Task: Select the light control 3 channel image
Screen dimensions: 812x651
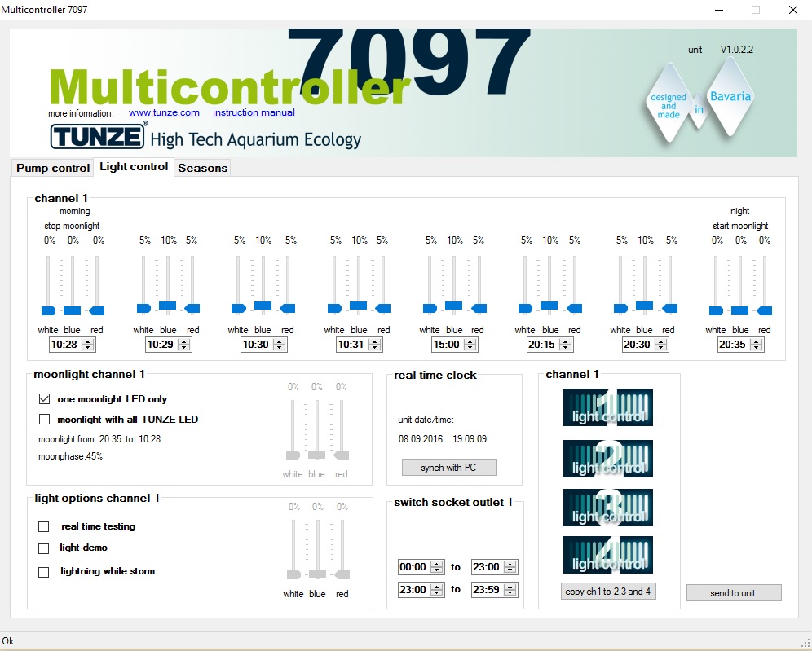Action: (x=608, y=508)
